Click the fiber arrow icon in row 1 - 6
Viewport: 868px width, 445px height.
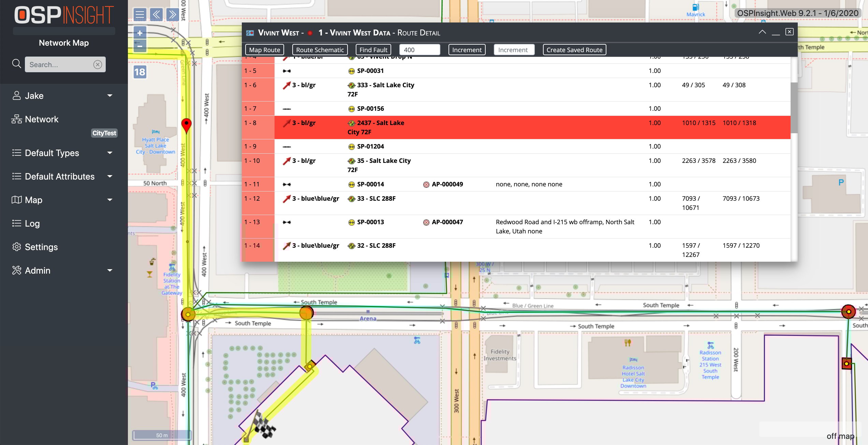click(286, 85)
